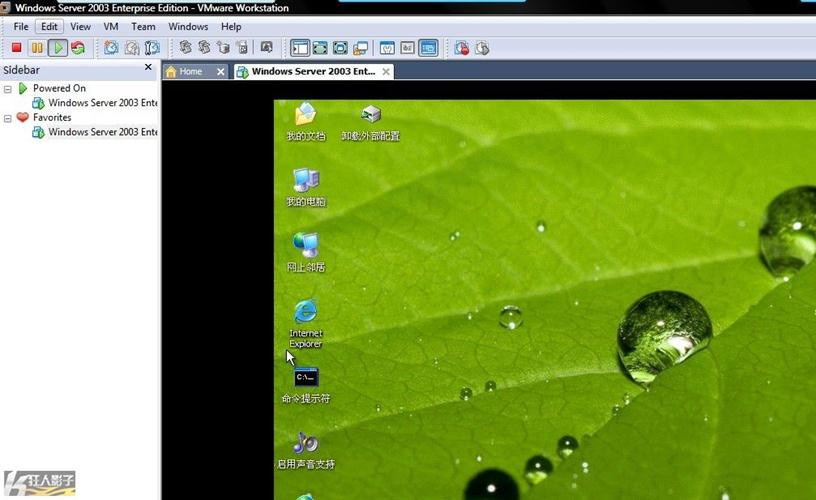The image size is (816, 500).
Task: Click the Revert to snapshot icon
Action: tap(132, 48)
